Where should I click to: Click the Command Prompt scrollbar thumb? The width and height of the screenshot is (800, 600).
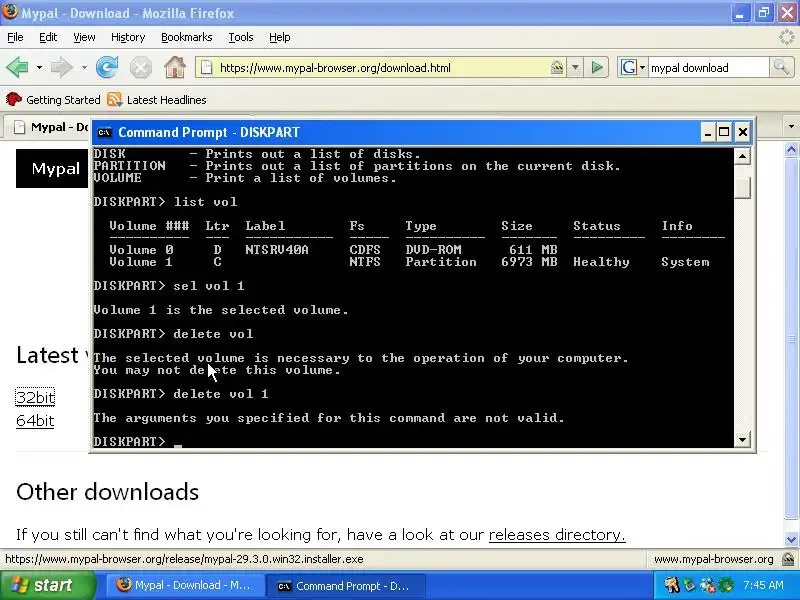click(x=742, y=188)
